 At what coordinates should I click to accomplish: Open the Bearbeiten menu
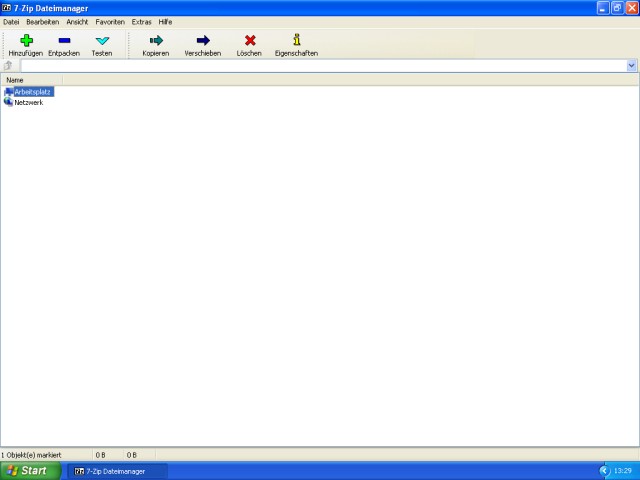coord(42,22)
